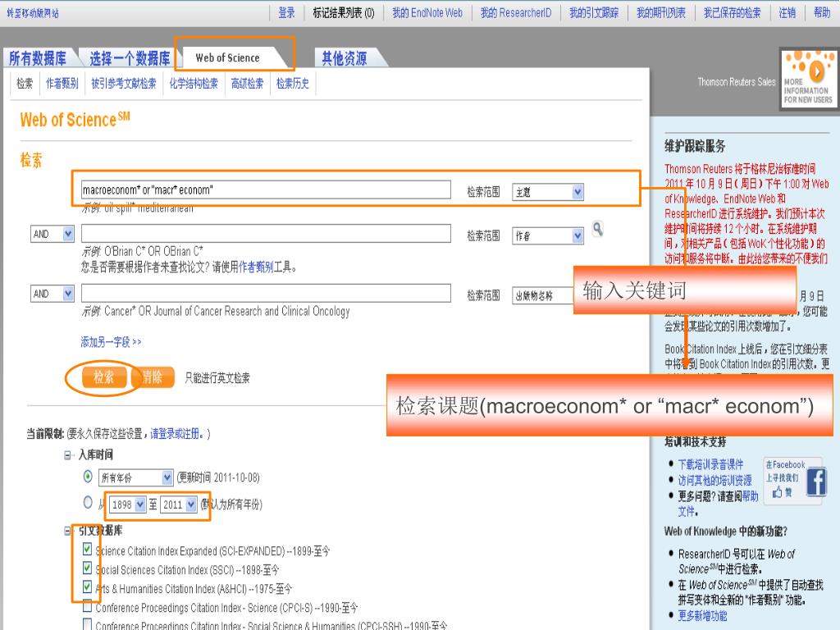Open the Advanced Search sub-tab
This screenshot has height=630, width=840.
248,83
